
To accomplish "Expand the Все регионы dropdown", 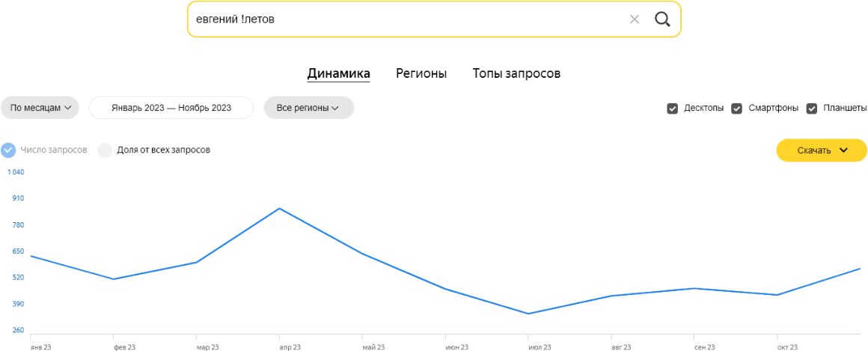I will click(x=308, y=108).
